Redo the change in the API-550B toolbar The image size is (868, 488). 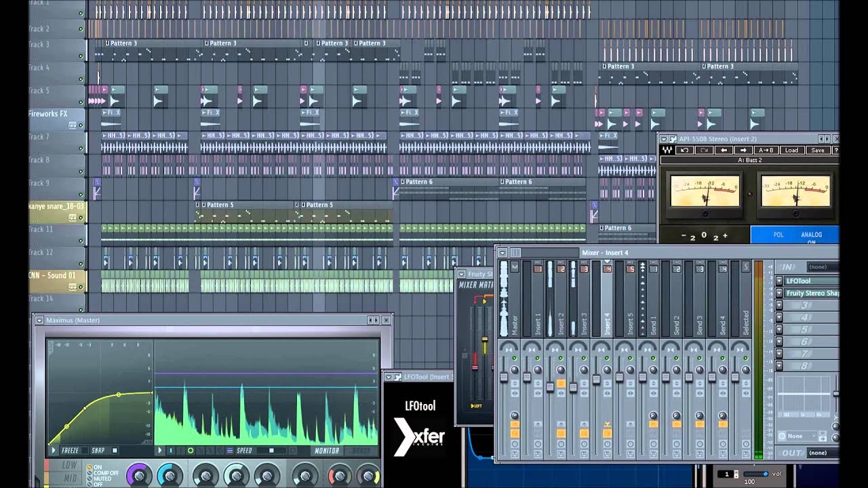click(704, 150)
